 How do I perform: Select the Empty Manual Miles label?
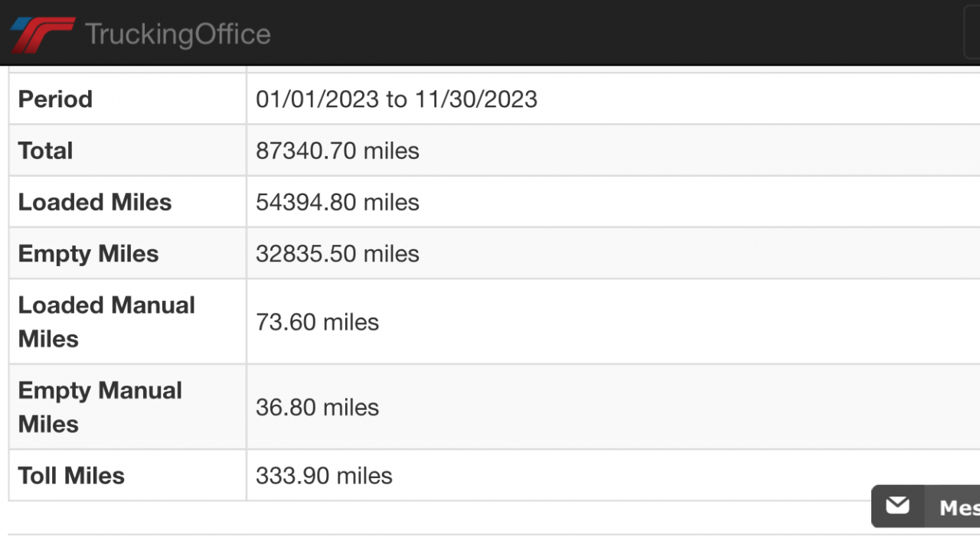click(100, 407)
